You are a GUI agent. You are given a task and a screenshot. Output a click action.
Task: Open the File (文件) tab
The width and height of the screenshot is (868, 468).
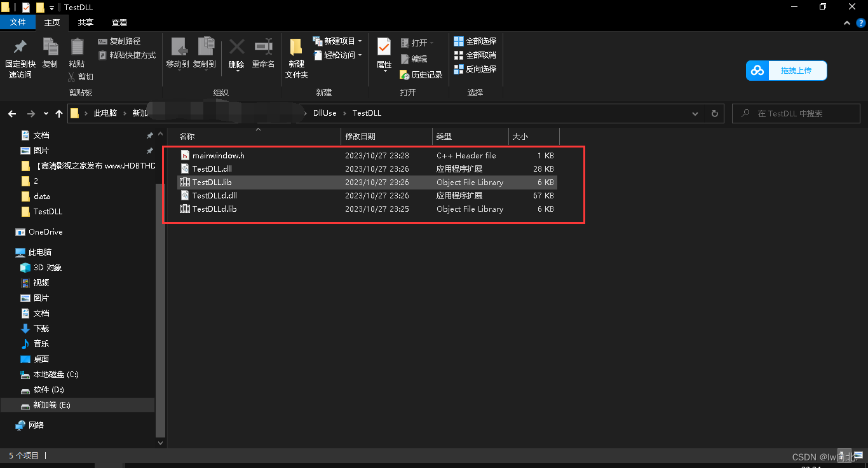(x=18, y=22)
